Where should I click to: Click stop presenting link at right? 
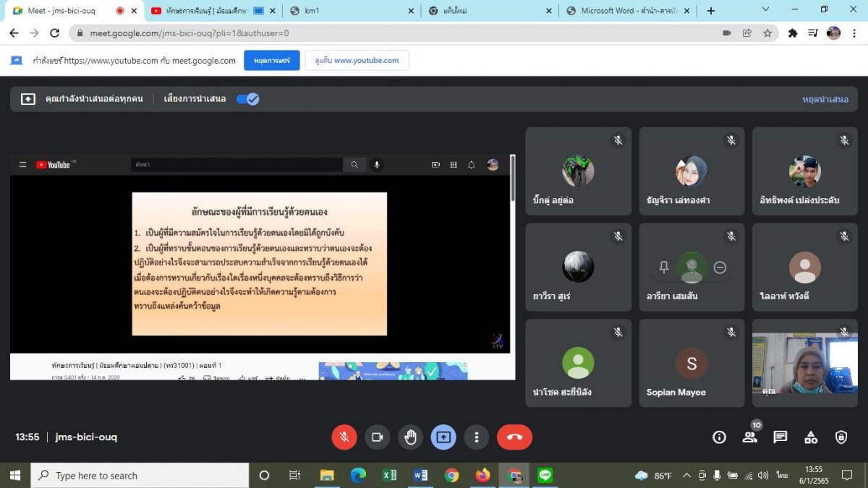tap(825, 99)
